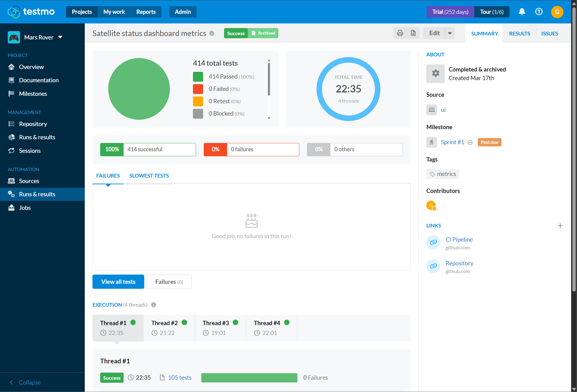This screenshot has width=577, height=392.
Task: Add a new link with plus icon
Action: tap(560, 226)
